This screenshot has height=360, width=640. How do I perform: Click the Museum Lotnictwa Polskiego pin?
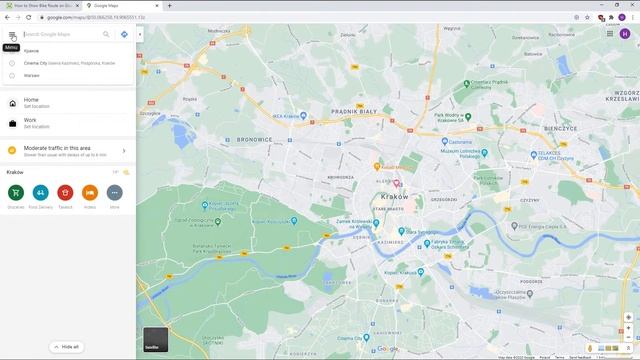[484, 153]
